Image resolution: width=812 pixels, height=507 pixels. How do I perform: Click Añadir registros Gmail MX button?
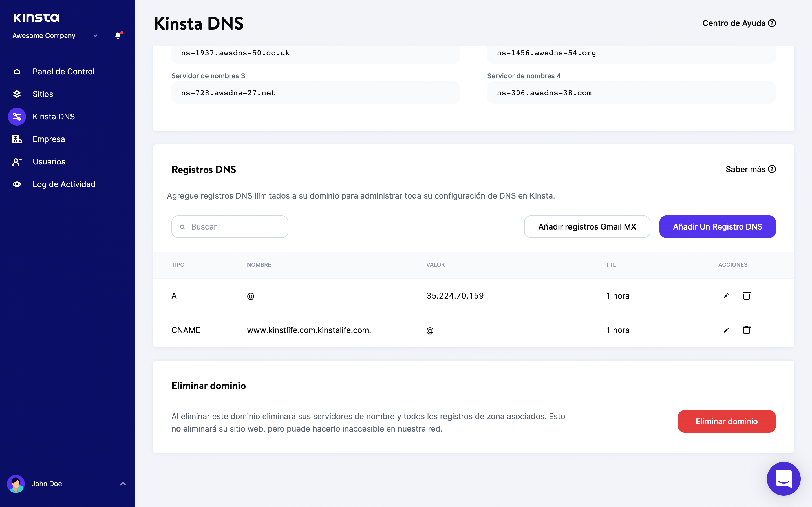coord(587,227)
